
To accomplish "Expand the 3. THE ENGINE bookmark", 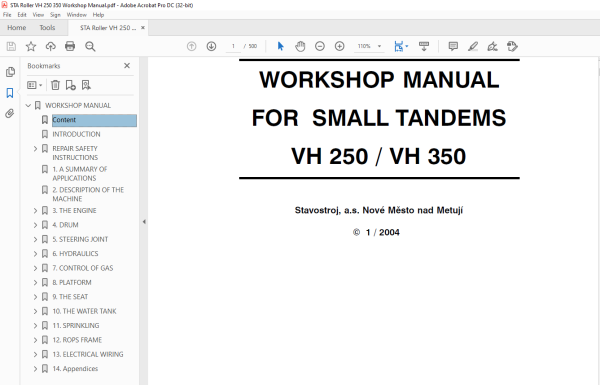I will coord(35,210).
